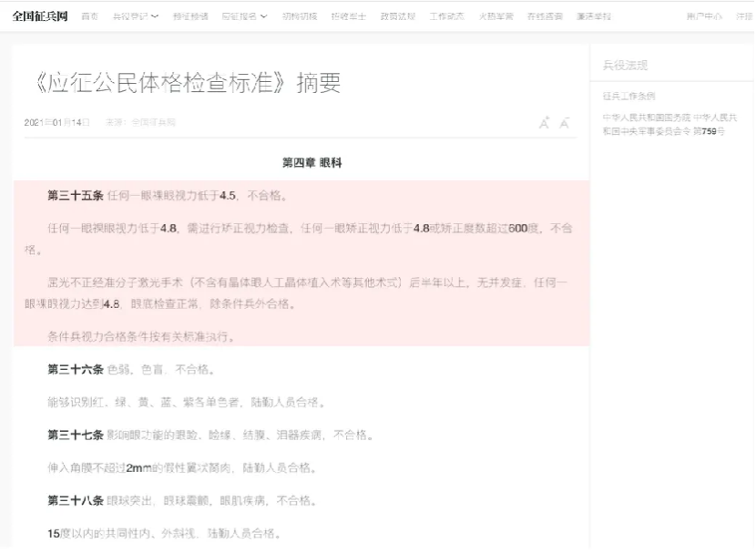Go to 首页 in the navigation bar
756x554 pixels.
90,16
